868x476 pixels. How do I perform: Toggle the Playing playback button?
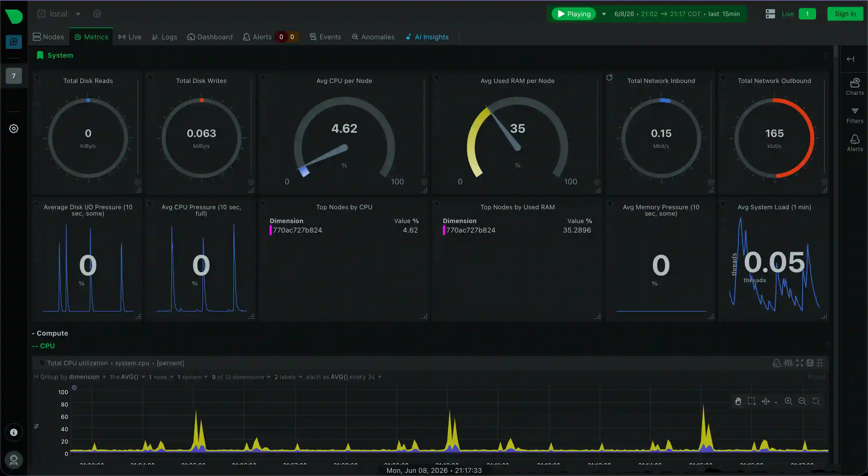(x=573, y=14)
